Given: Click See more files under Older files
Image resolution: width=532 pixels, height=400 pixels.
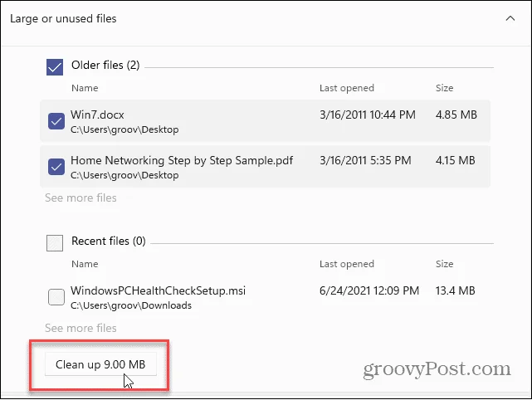Looking at the screenshot, I should (x=81, y=198).
